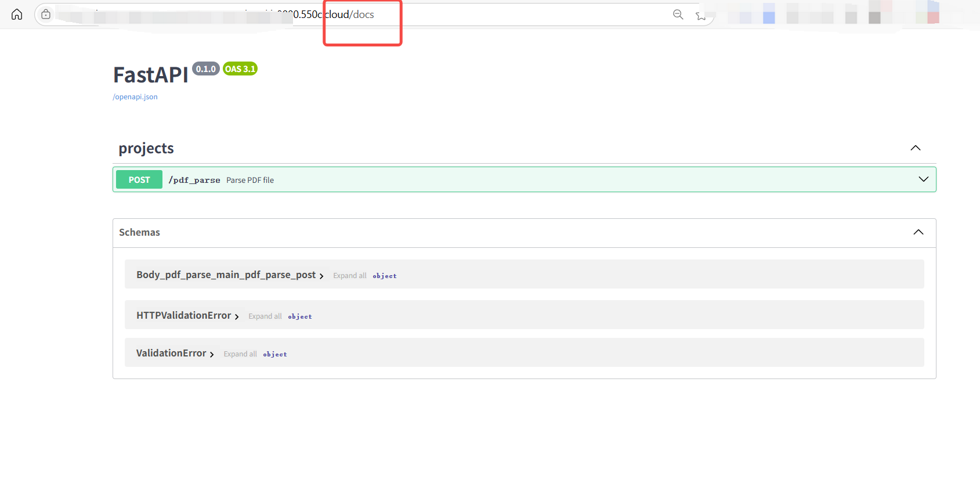Select the /pdf_parse endpoint path
The image size is (980, 483).
(194, 181)
